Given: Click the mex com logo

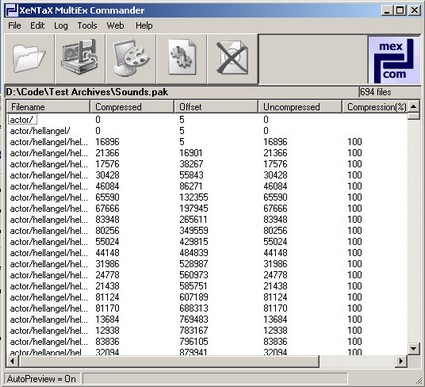Looking at the screenshot, I should [x=394, y=60].
